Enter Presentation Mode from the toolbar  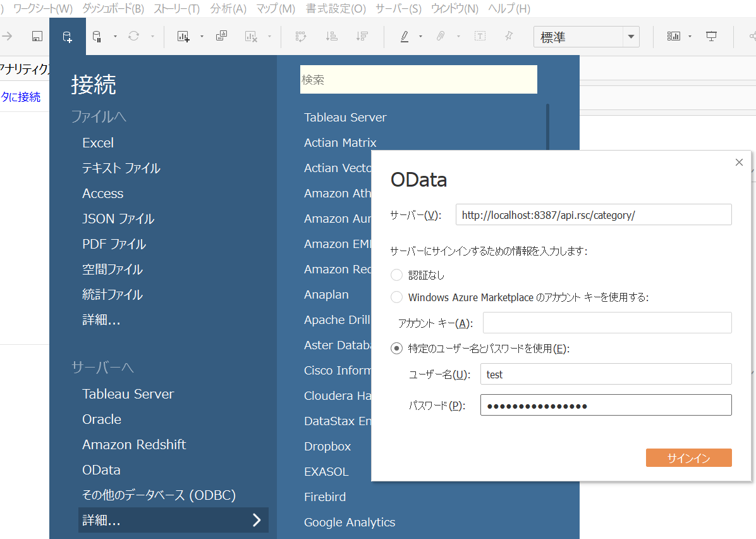(712, 36)
